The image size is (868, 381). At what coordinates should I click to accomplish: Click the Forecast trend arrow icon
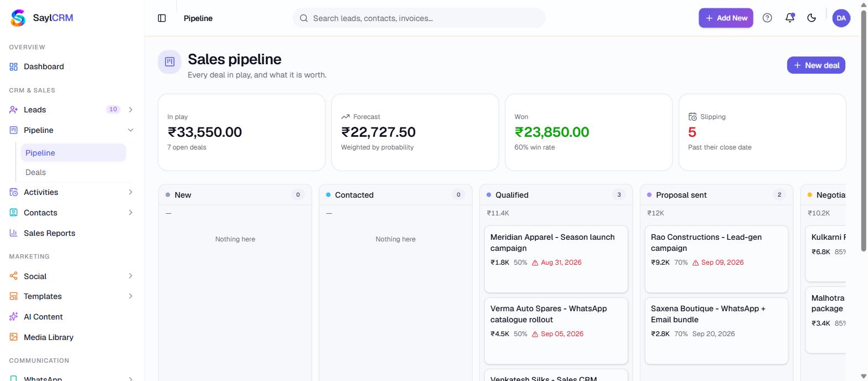(345, 117)
